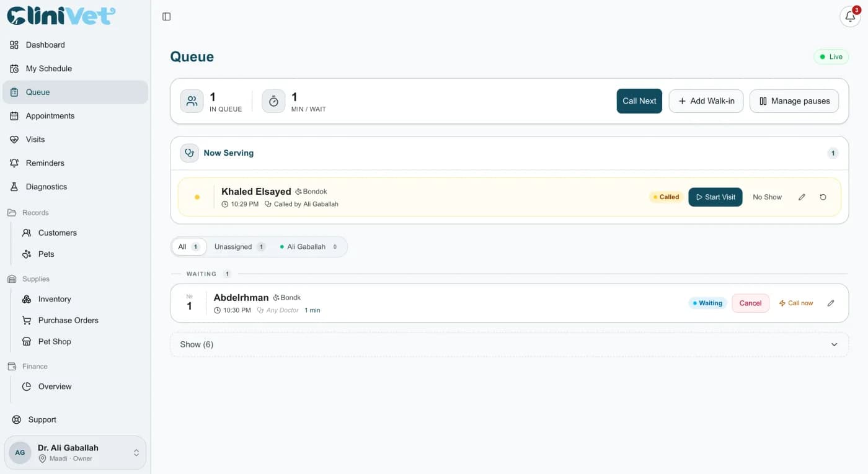Open Manage pauses
868x474 pixels.
[794, 101]
